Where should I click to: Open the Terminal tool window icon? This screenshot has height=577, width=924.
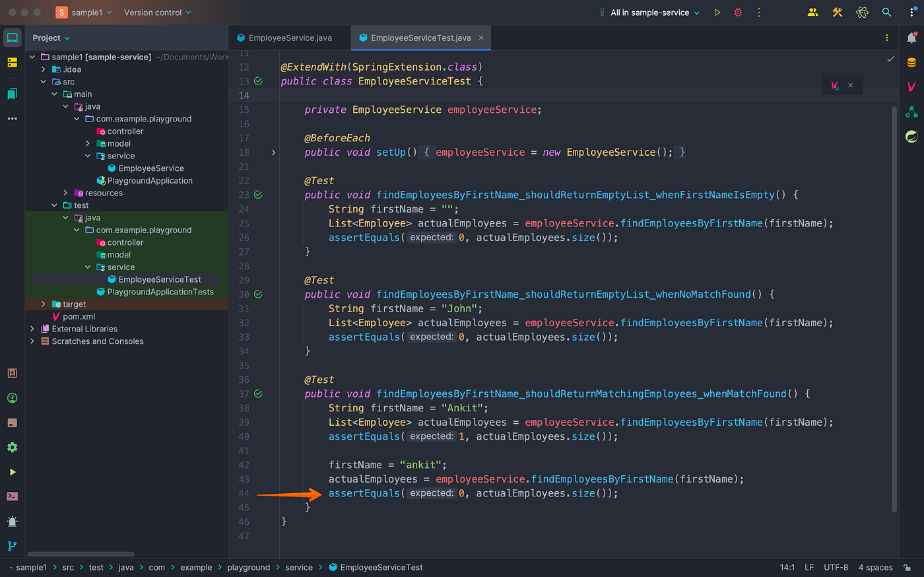pyautogui.click(x=12, y=496)
